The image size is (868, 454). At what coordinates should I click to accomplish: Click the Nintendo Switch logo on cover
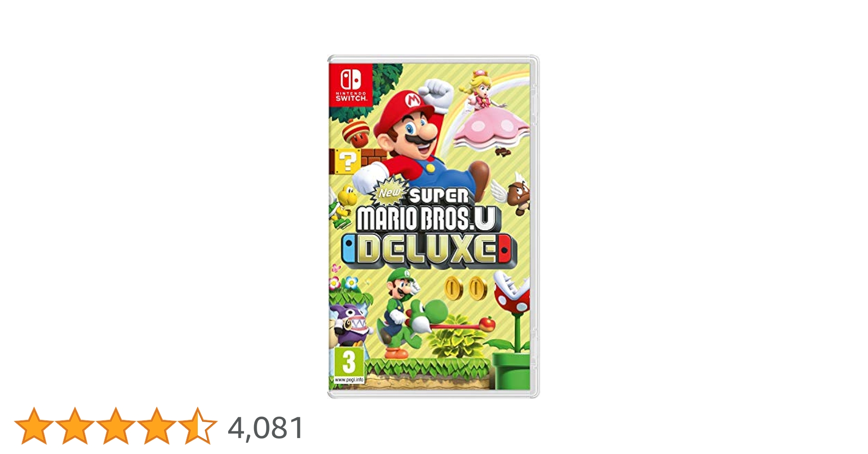pyautogui.click(x=351, y=85)
